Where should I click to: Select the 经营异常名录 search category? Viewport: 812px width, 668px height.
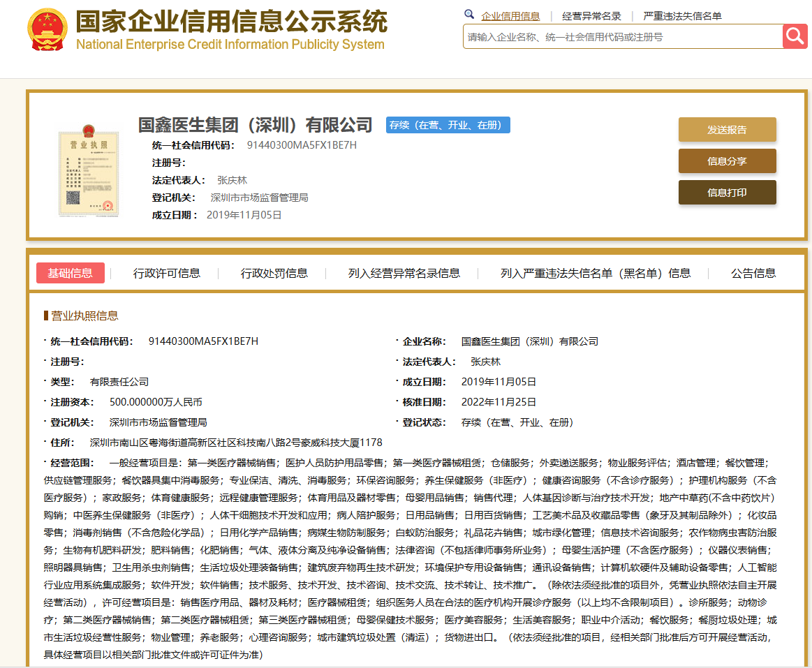(591, 16)
